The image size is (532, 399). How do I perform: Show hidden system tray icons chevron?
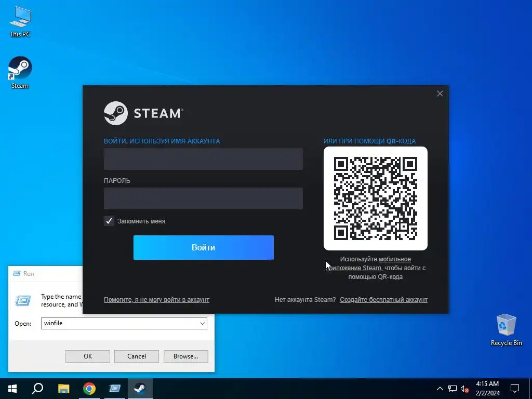click(x=440, y=389)
